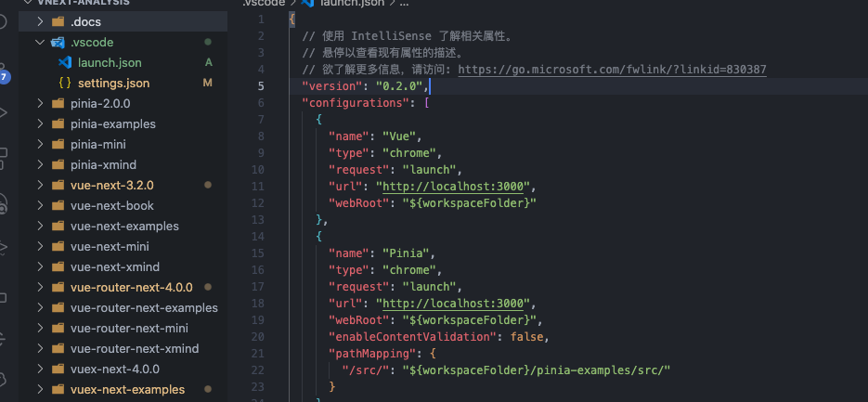Click the "A" git status badge on launch.json
The height and width of the screenshot is (402, 868).
209,62
